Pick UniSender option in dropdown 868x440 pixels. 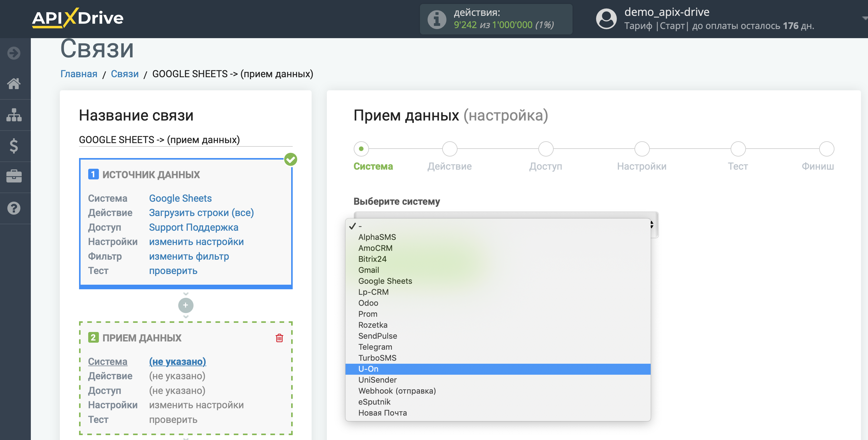tap(498, 380)
